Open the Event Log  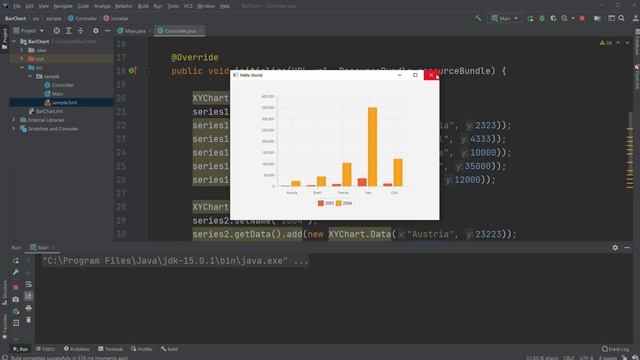616,349
